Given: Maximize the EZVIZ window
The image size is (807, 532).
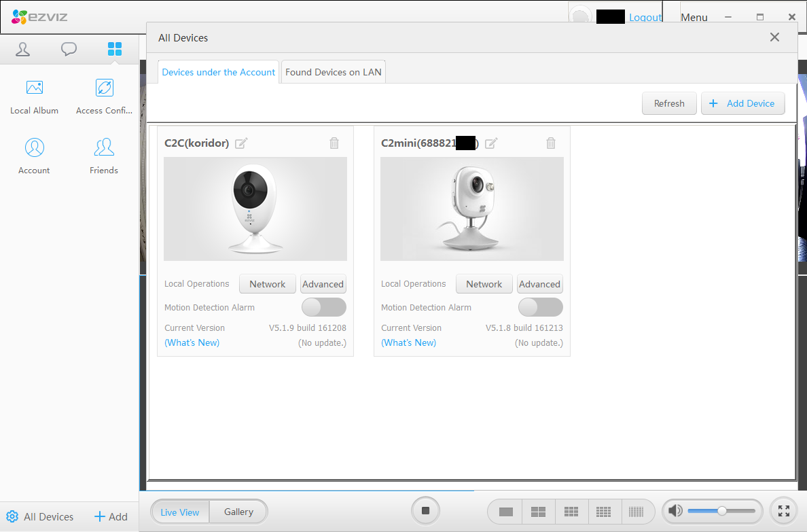Looking at the screenshot, I should click(760, 17).
